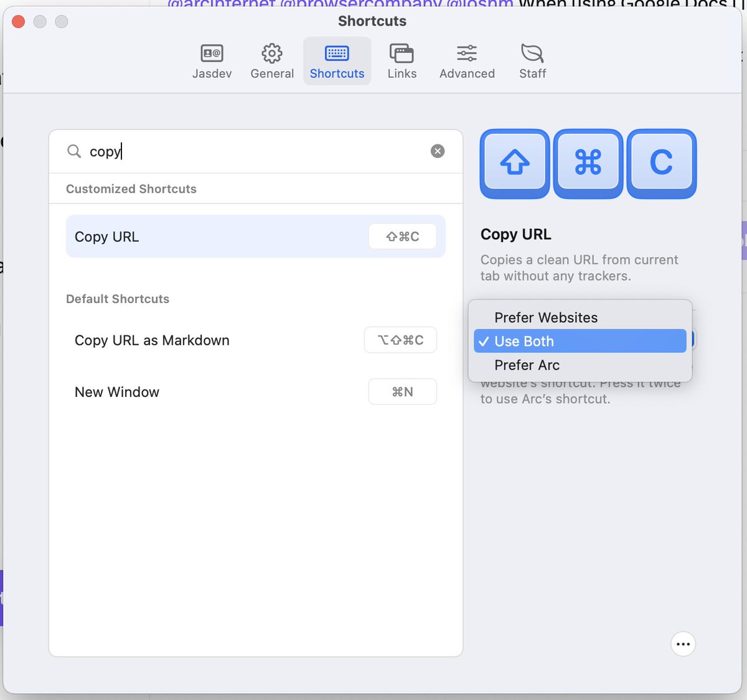This screenshot has height=700, width=747.
Task: Edit the ⌘N shortcut key field
Action: (x=402, y=392)
